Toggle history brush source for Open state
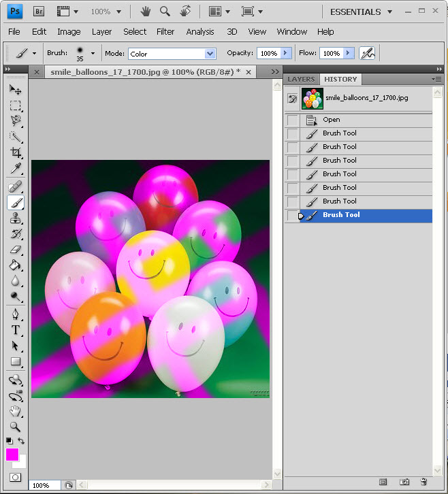448x494 pixels. pyautogui.click(x=292, y=120)
